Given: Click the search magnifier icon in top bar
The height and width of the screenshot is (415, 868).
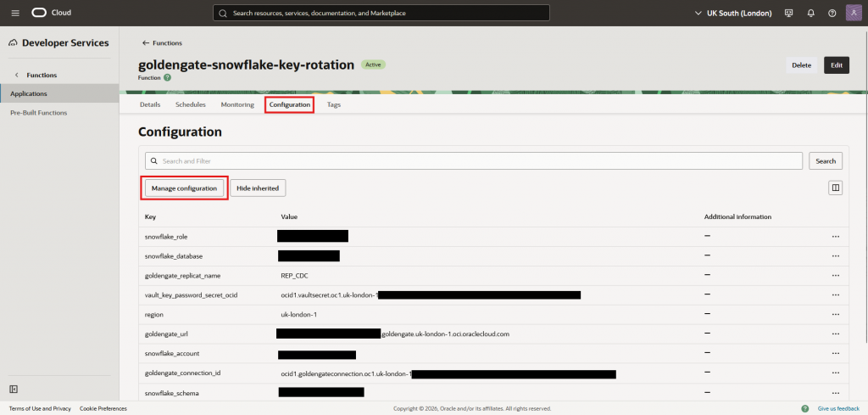Looking at the screenshot, I should coord(223,13).
